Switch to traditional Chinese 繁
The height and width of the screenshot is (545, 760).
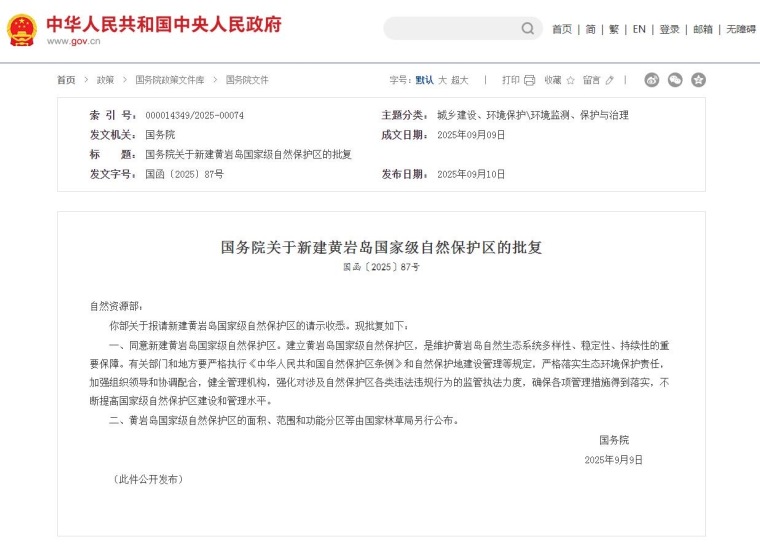click(614, 30)
